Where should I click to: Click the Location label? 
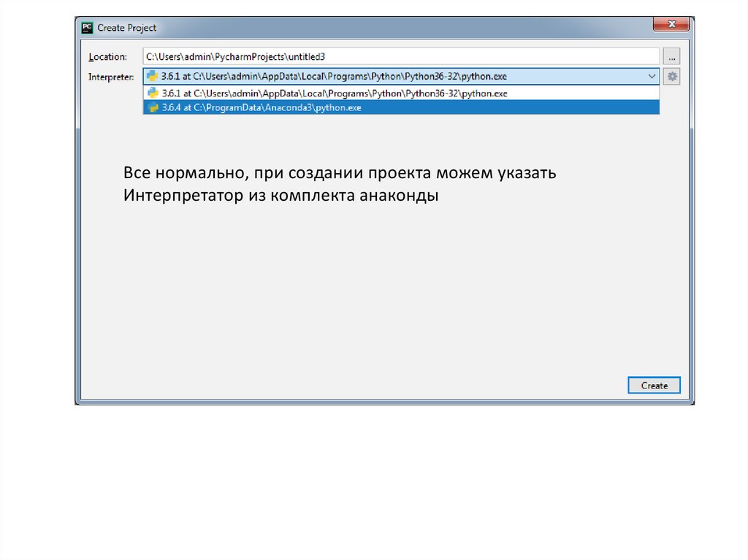pos(107,57)
